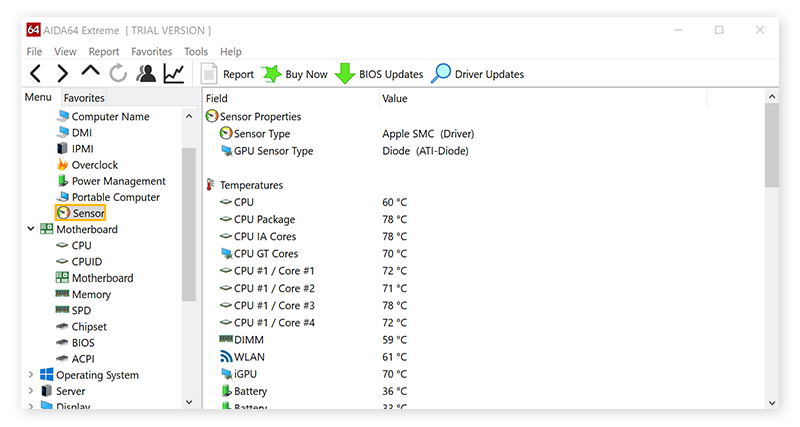
Task: Select Overclock in the sidebar tree
Action: (94, 165)
